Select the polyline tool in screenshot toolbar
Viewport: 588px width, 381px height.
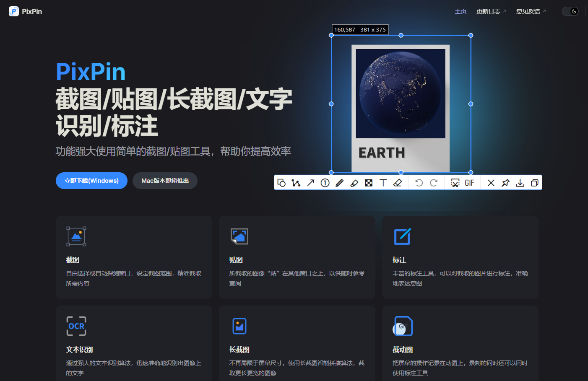tap(296, 183)
